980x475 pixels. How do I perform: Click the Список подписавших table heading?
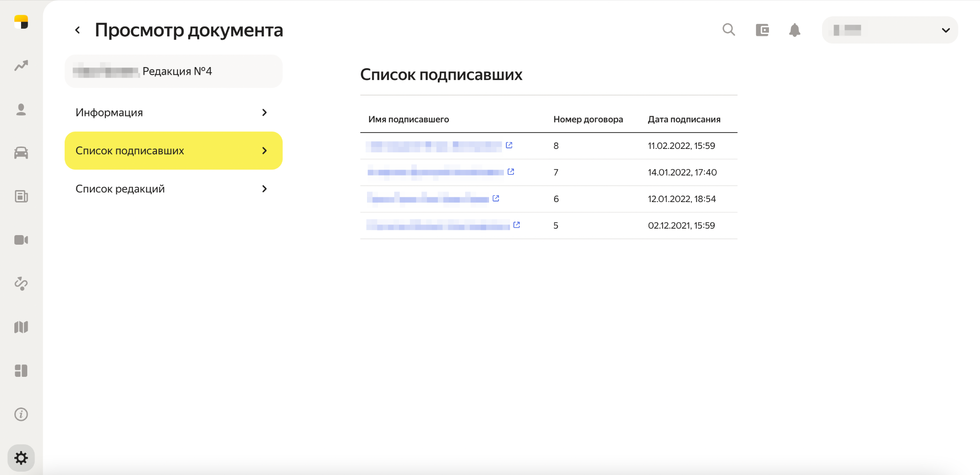point(441,75)
